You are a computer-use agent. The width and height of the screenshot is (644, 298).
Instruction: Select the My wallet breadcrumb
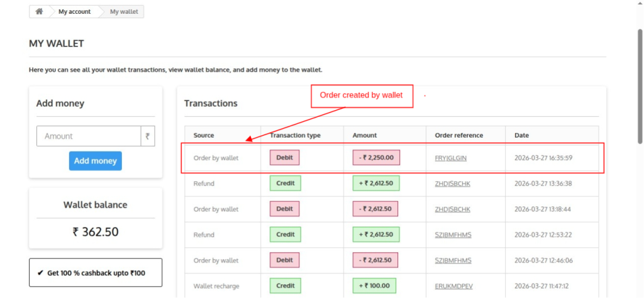tap(124, 11)
